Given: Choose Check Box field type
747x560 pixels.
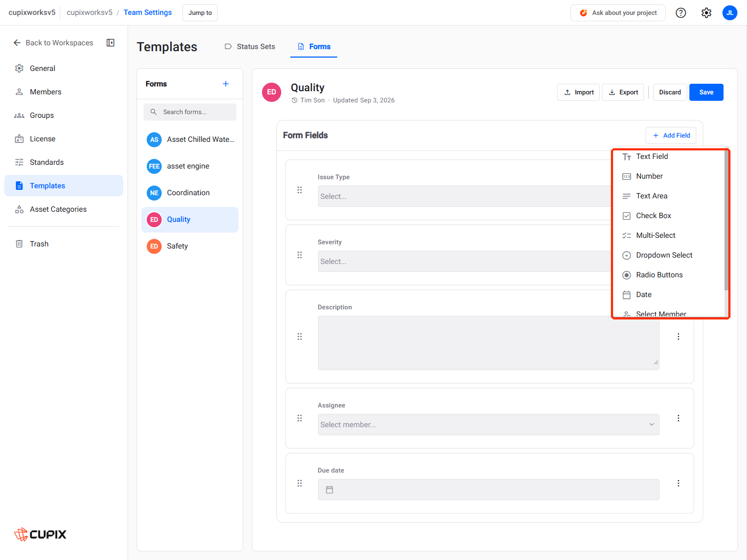Looking at the screenshot, I should pos(669,215).
